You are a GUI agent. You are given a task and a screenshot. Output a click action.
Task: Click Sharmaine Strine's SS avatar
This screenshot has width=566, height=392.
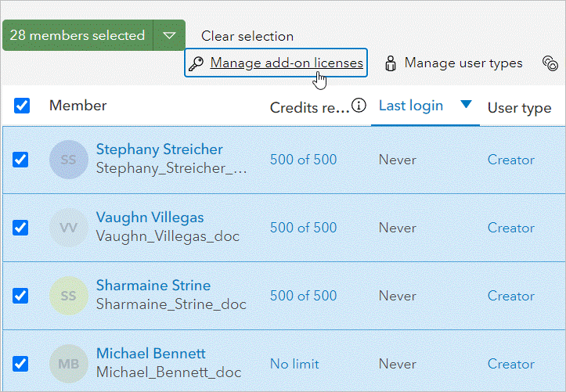click(68, 296)
